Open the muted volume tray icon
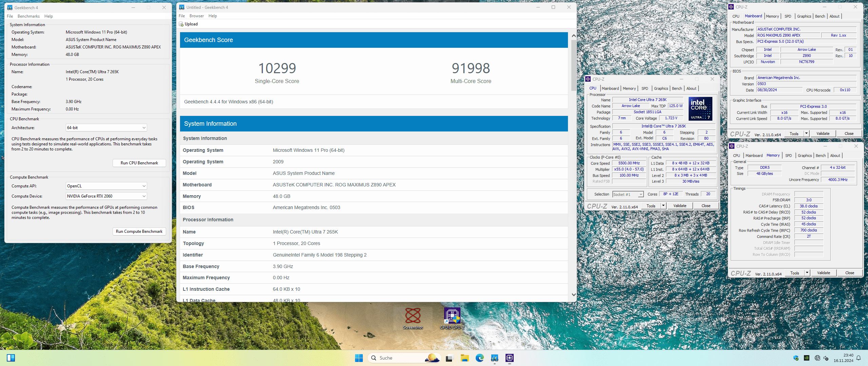 coord(826,358)
